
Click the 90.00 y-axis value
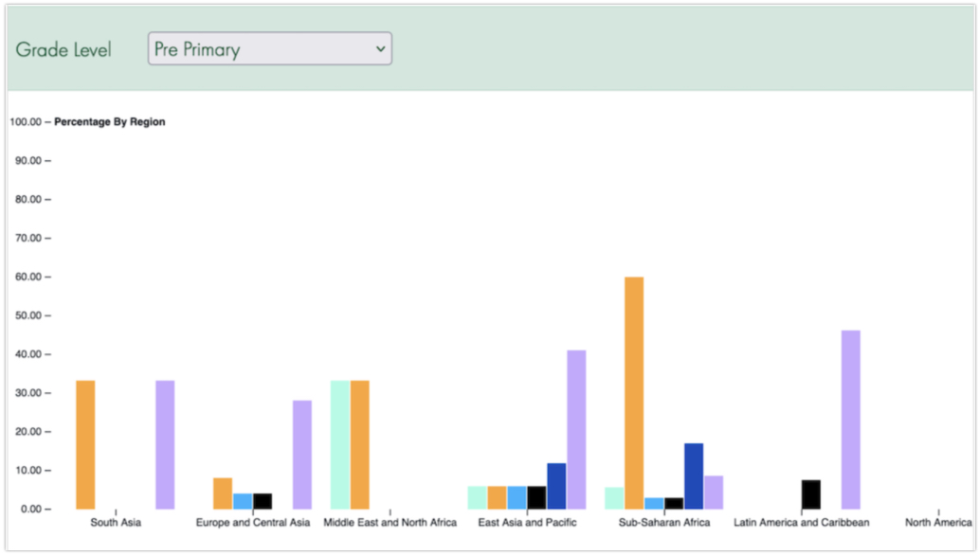pos(28,160)
